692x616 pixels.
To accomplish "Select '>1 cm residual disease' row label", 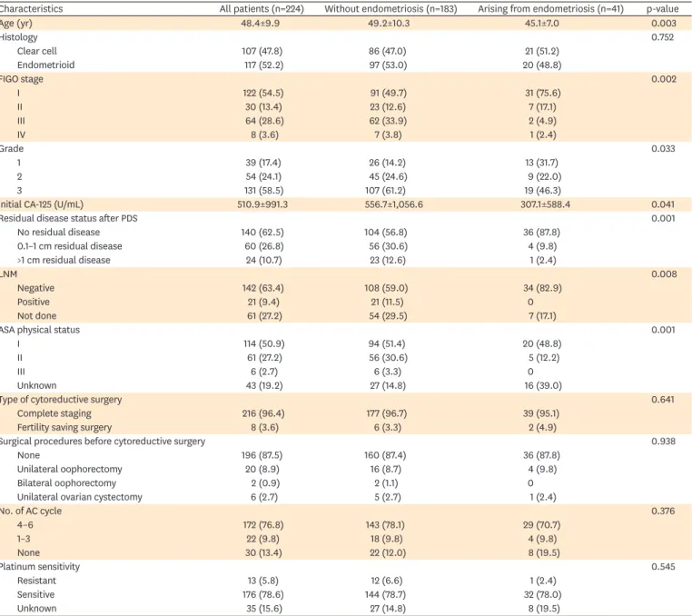I will point(64,260).
